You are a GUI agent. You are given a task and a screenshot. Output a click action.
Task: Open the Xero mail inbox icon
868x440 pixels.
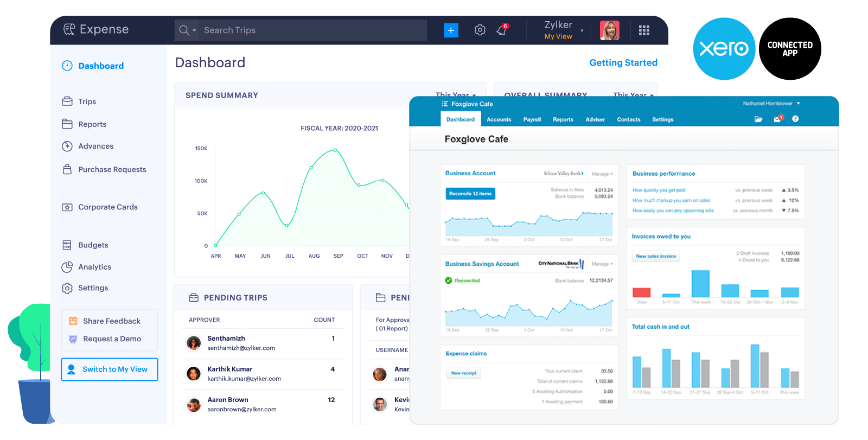coord(778,118)
